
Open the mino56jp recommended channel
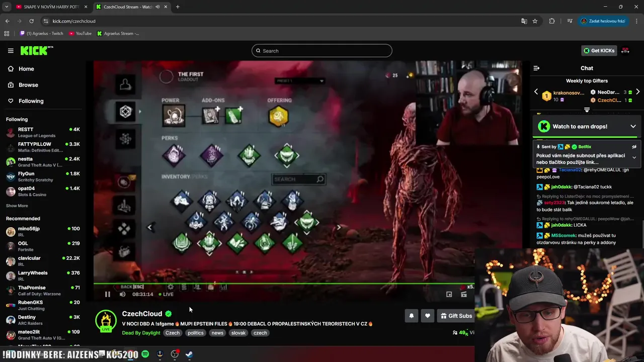43,231
